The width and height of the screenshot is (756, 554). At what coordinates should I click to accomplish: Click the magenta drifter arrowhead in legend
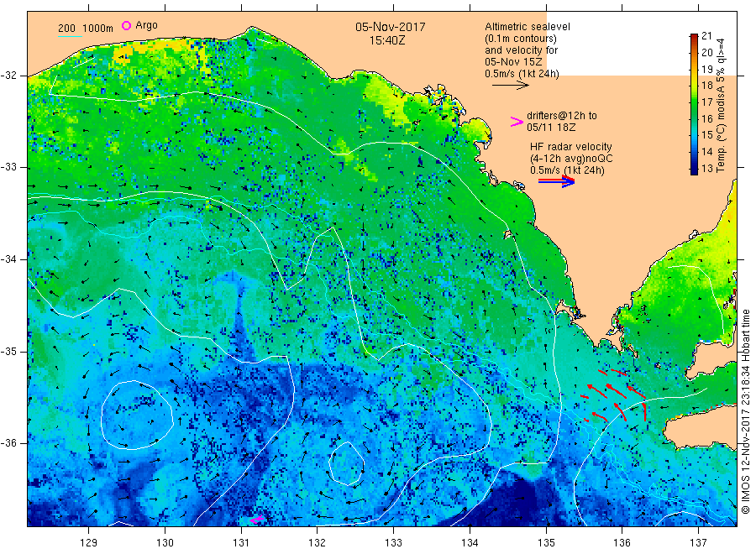pos(517,122)
